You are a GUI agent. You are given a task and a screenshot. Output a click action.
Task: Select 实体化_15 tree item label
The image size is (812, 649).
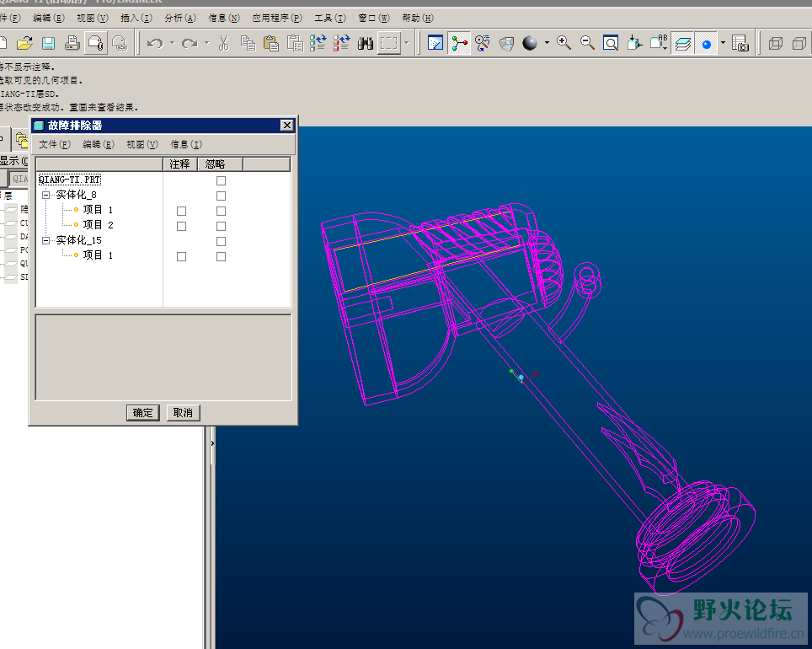pyautogui.click(x=78, y=240)
